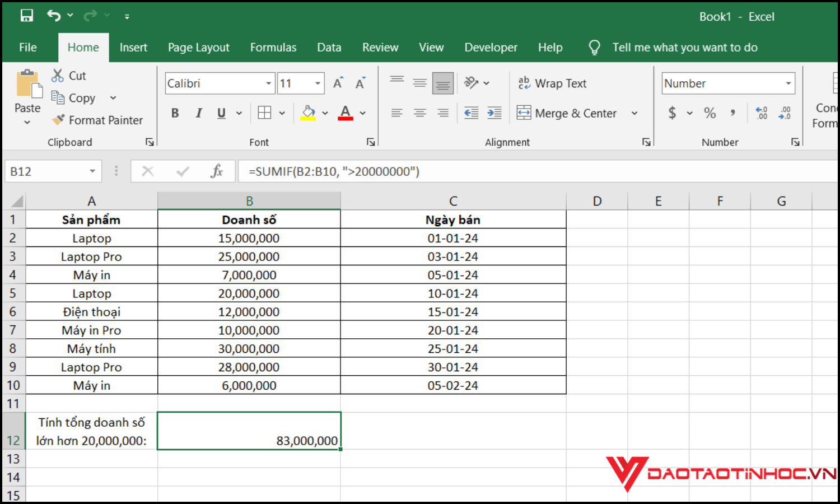Open the Merge & Center dropdown arrow
The width and height of the screenshot is (840, 504).
[x=634, y=113]
